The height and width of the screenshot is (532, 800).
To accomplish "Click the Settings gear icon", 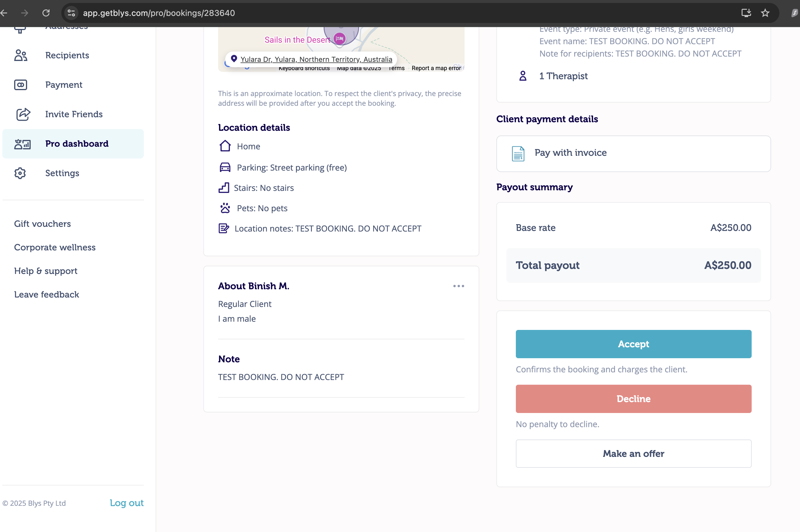I will pos(20,174).
